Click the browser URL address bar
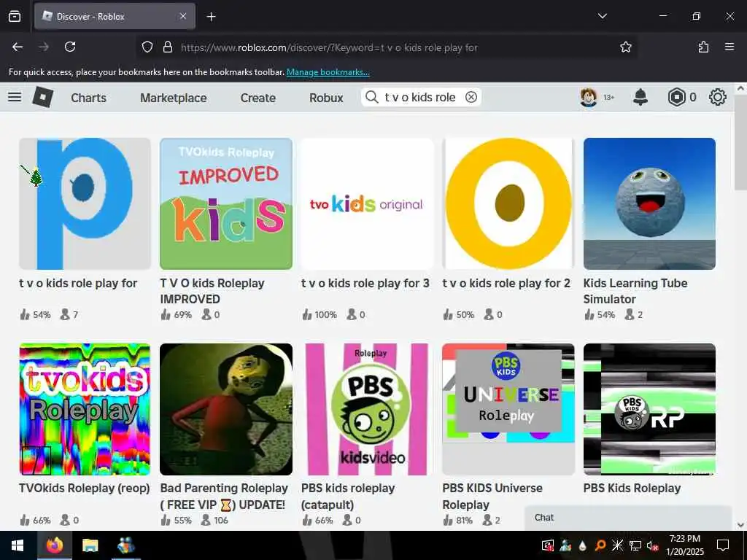The image size is (747, 560). [386, 47]
